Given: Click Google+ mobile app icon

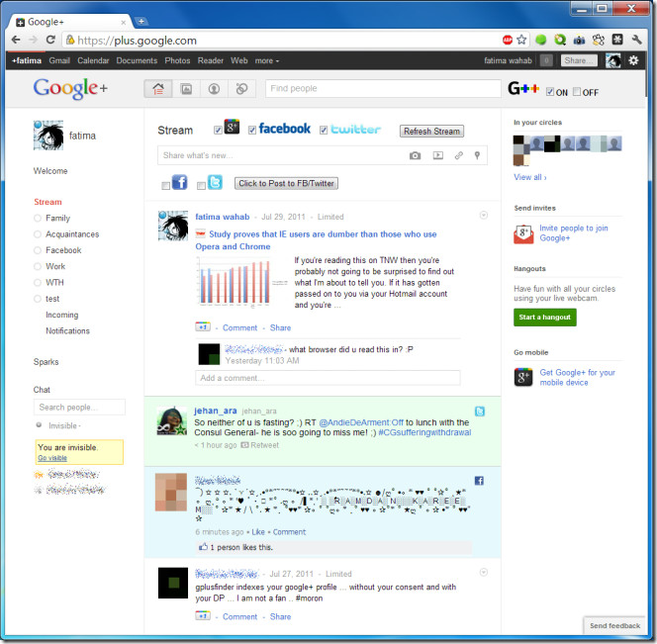Looking at the screenshot, I should click(523, 377).
